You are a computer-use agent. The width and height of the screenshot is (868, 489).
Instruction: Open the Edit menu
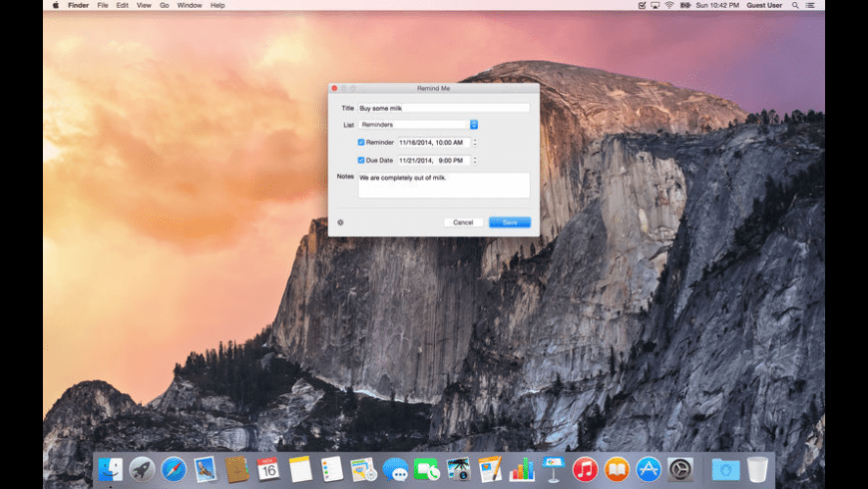coord(123,5)
